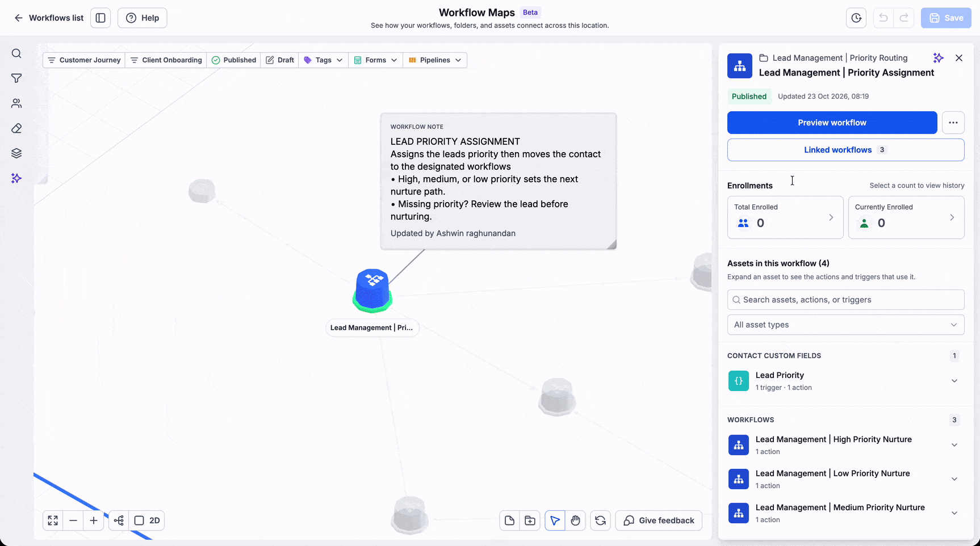Click fit-to-screen icon in bottom toolbar

point(53,520)
